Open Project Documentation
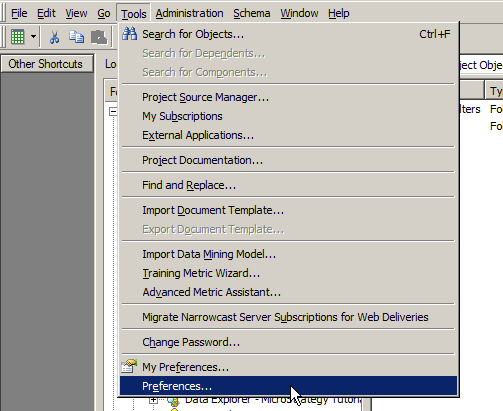Screen dimensions: 503x411 pos(288,160)
